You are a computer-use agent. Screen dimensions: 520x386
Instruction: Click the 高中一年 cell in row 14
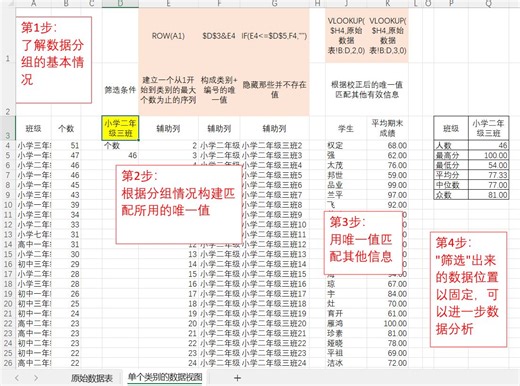pos(33,244)
